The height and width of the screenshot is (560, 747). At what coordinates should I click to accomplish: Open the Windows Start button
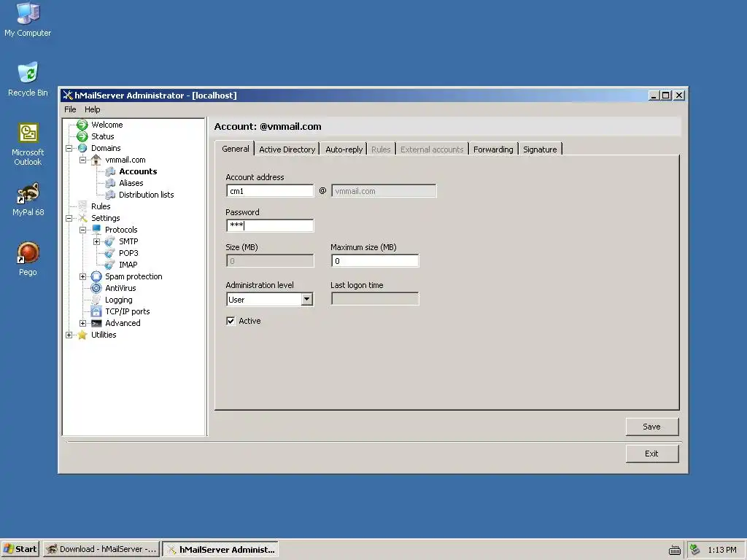[20, 549]
